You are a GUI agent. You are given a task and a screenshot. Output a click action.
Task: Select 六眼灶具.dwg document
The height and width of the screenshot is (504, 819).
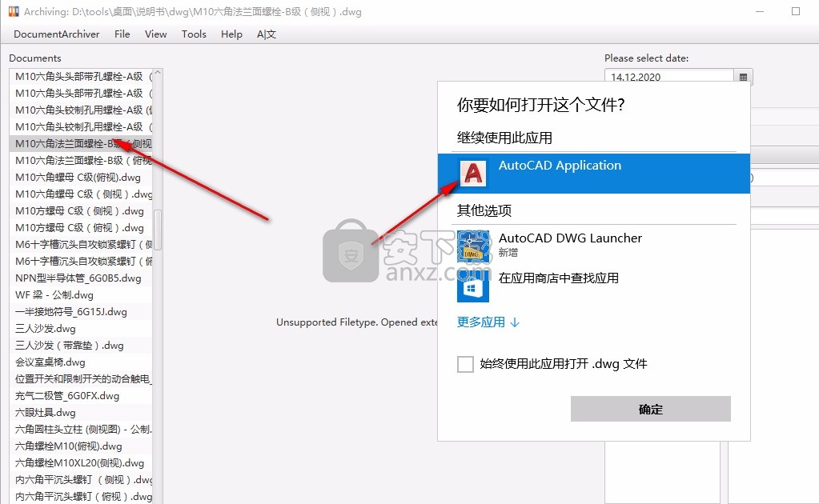pyautogui.click(x=81, y=412)
